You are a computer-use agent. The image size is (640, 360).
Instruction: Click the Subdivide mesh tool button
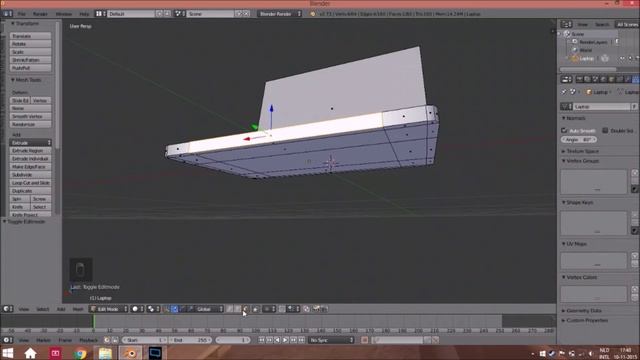click(31, 175)
